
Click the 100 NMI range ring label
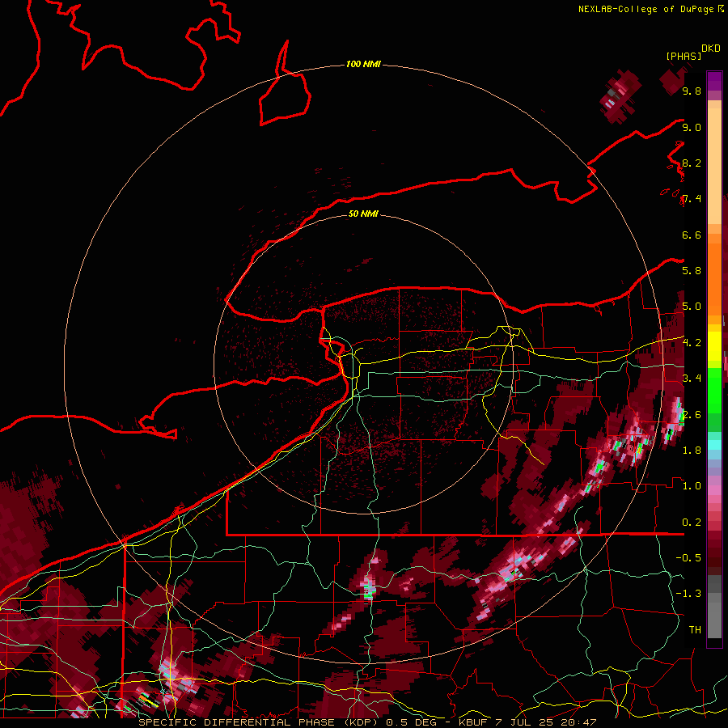pos(363,64)
